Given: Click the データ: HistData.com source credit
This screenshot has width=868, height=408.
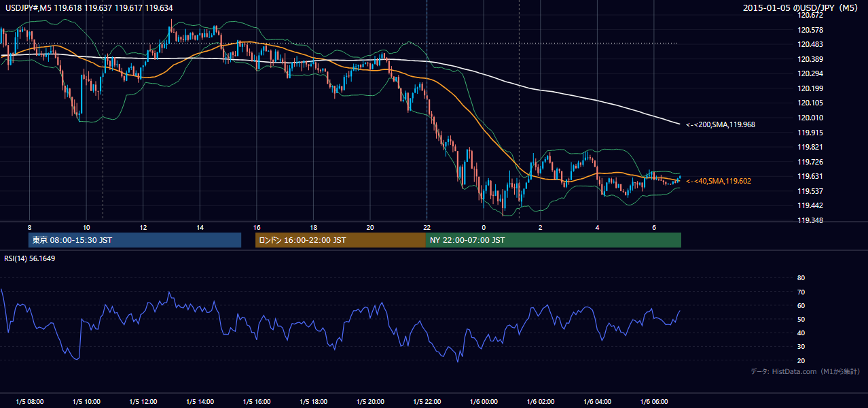Looking at the screenshot, I should [x=805, y=371].
